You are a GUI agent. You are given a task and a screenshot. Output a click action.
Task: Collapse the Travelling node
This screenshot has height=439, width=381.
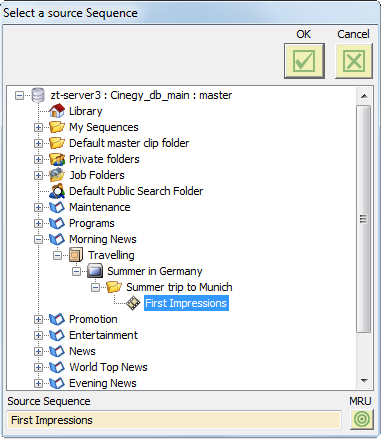57,255
